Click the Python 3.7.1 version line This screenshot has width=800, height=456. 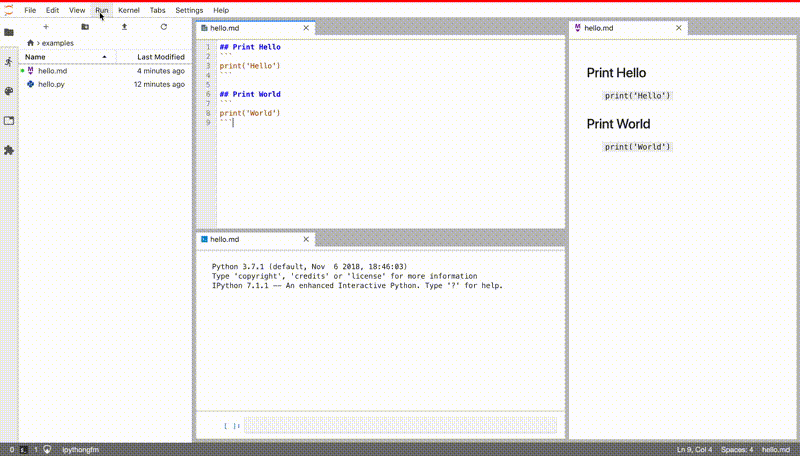point(310,267)
